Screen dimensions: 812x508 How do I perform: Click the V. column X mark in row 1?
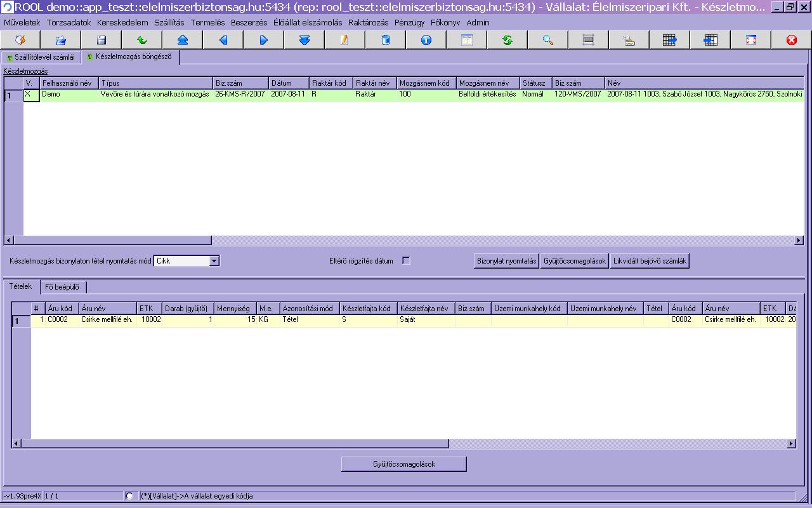(x=31, y=95)
